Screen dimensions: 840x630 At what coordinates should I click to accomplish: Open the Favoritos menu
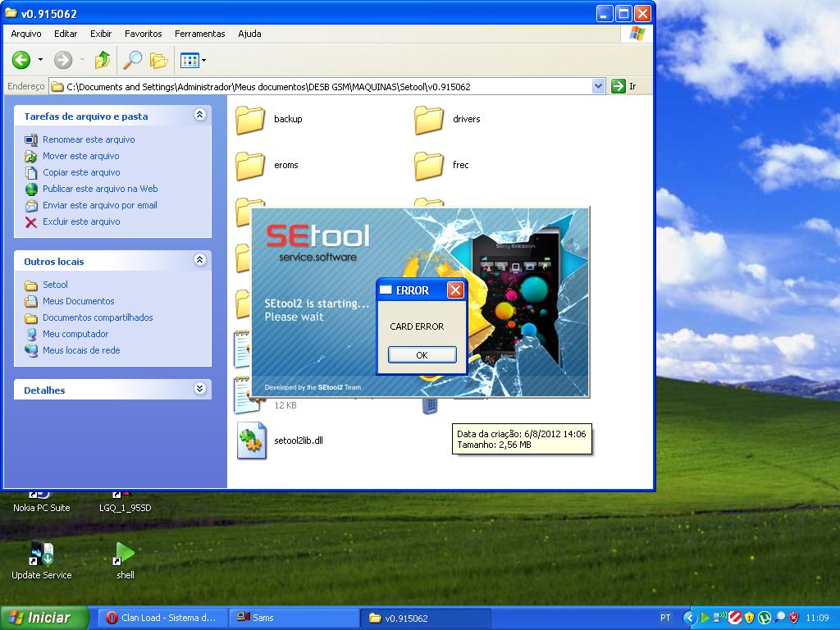point(143,34)
